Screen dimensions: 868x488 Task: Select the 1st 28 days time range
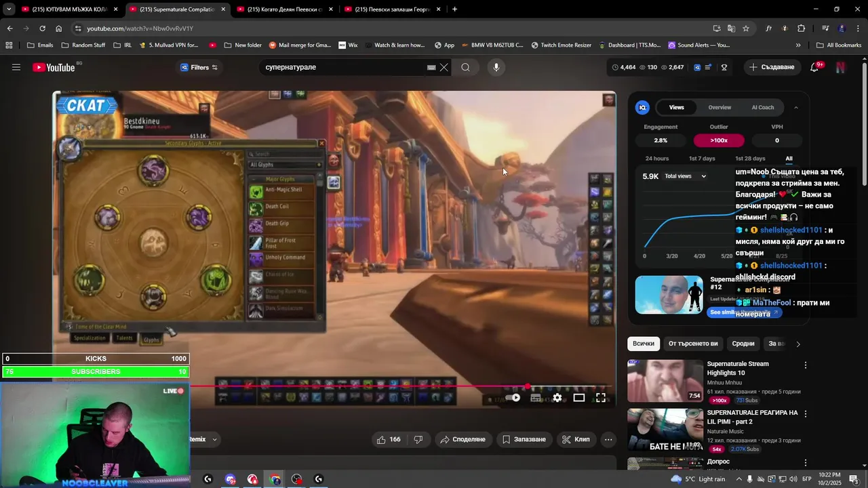coord(750,159)
